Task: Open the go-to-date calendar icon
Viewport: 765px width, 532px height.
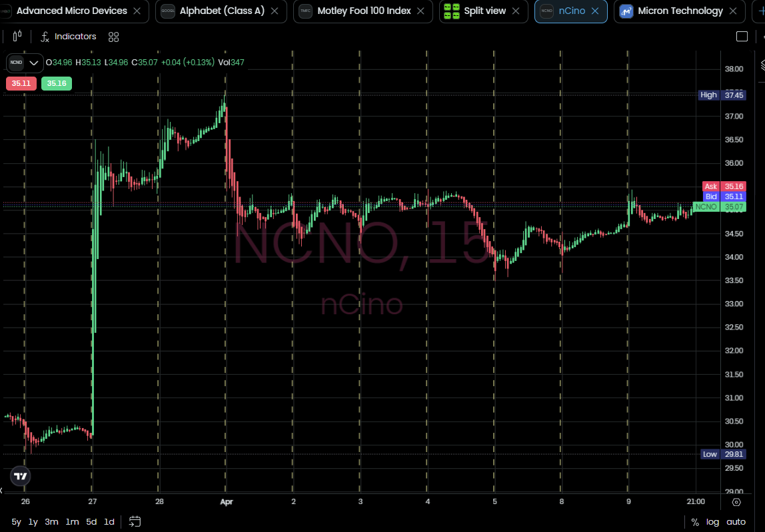Action: point(135,521)
